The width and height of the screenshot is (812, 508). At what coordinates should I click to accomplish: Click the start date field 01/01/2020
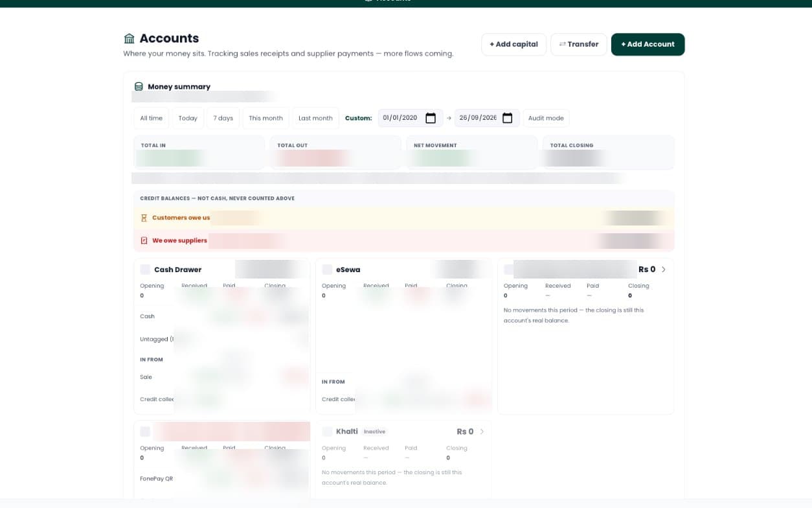coord(410,118)
